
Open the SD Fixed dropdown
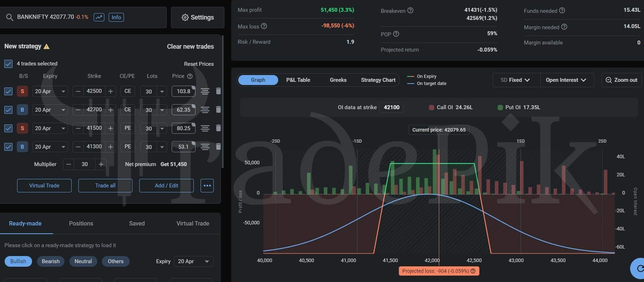tap(516, 80)
